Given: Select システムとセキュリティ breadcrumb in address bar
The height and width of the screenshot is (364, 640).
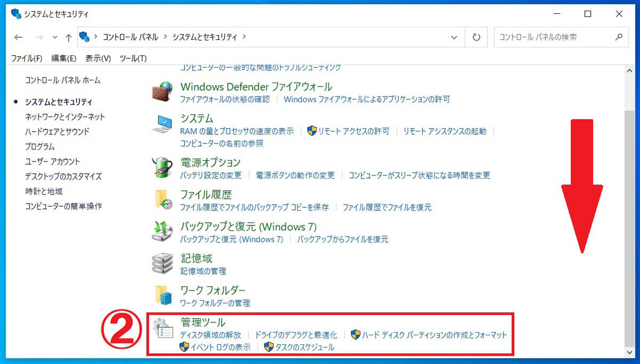Looking at the screenshot, I should [x=205, y=37].
